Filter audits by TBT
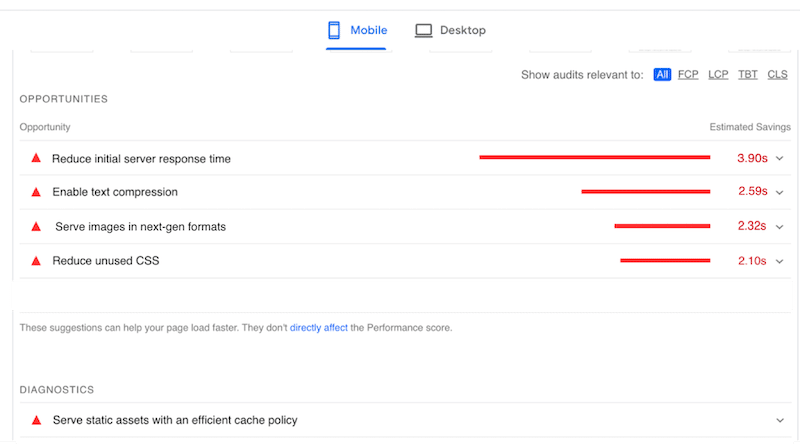Viewport: 800px width, 444px height. [x=747, y=75]
